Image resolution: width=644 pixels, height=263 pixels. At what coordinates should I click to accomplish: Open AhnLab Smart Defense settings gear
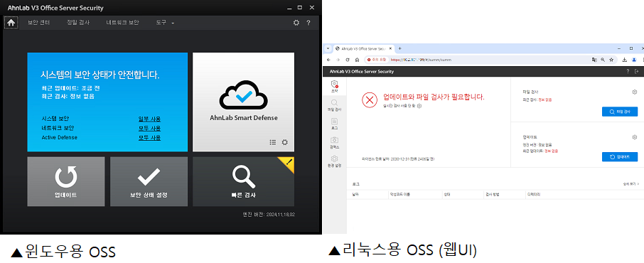pos(284,142)
